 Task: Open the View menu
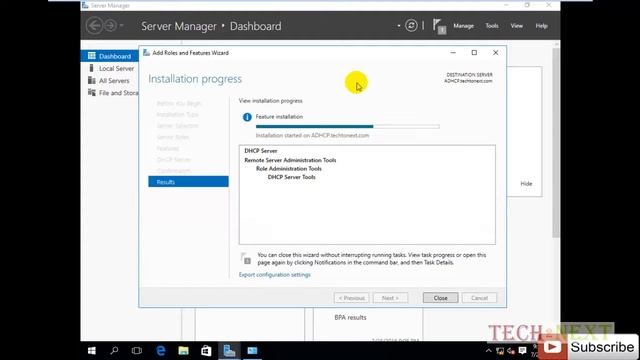point(516,26)
